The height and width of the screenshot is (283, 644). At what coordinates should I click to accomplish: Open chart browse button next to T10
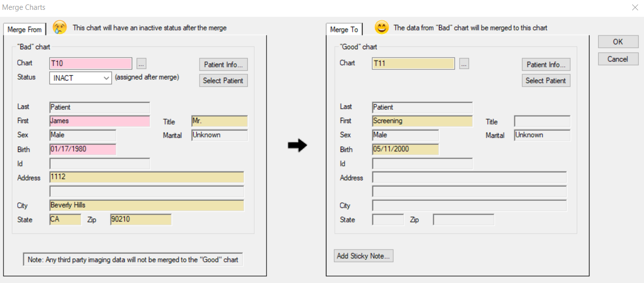pos(141,63)
